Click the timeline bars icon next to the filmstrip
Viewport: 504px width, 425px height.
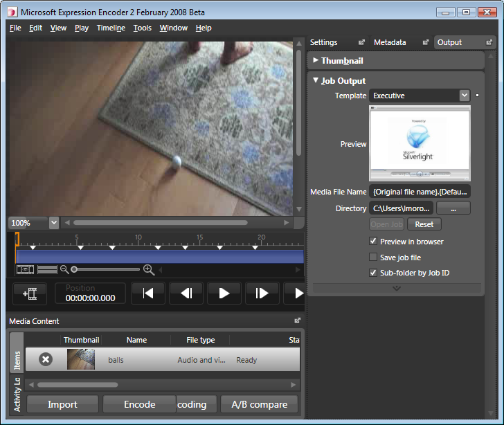pyautogui.click(x=47, y=269)
